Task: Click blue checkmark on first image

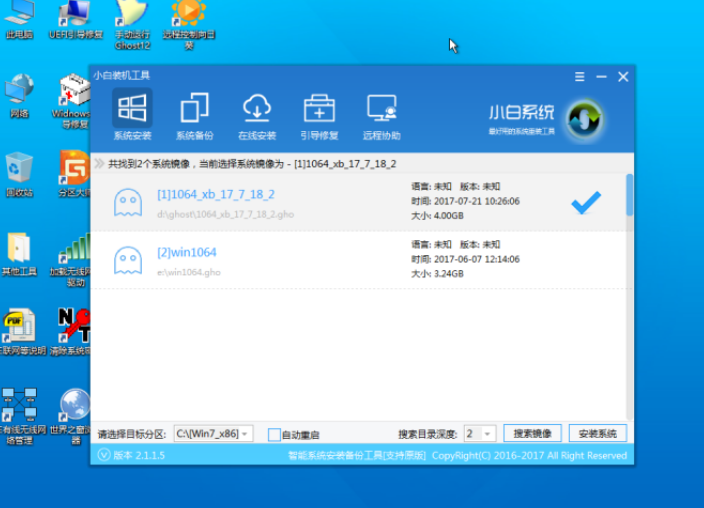Action: 586,202
